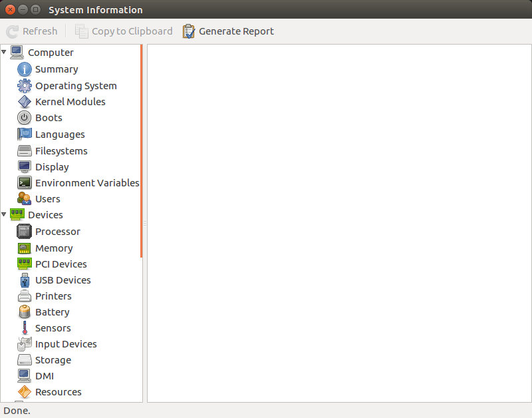Select the Input Devices text

[x=66, y=344]
